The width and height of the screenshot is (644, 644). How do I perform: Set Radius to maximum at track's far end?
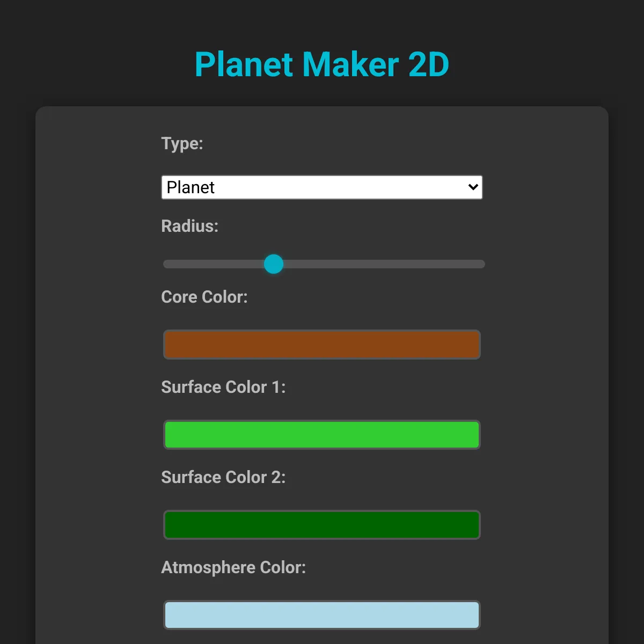tap(482, 264)
